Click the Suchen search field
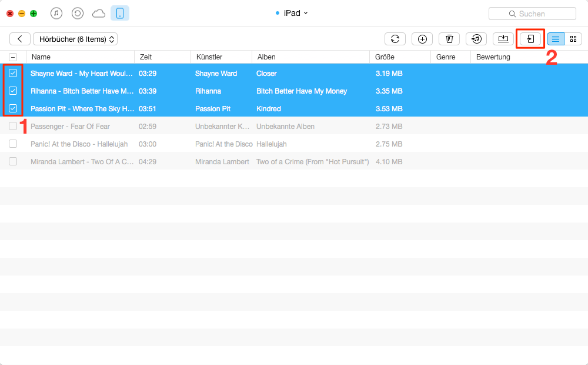This screenshot has height=365, width=588. click(x=532, y=14)
